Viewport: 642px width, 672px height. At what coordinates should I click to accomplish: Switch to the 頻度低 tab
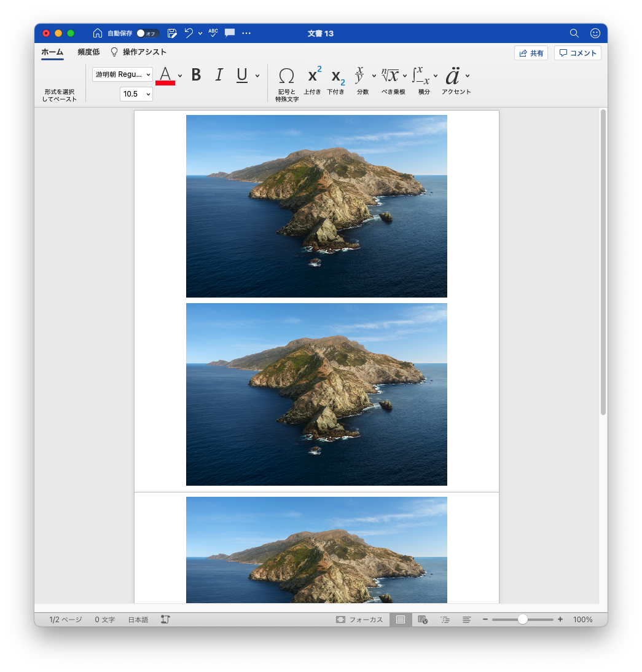coord(88,52)
